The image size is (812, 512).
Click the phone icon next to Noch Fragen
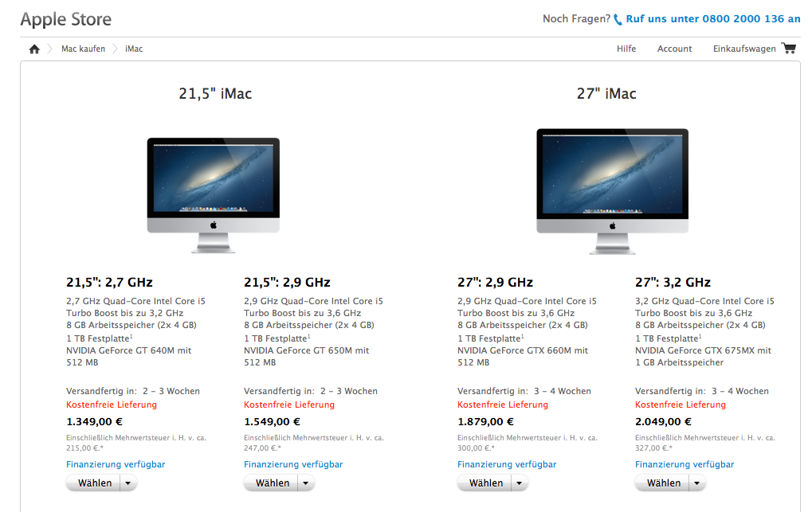618,20
